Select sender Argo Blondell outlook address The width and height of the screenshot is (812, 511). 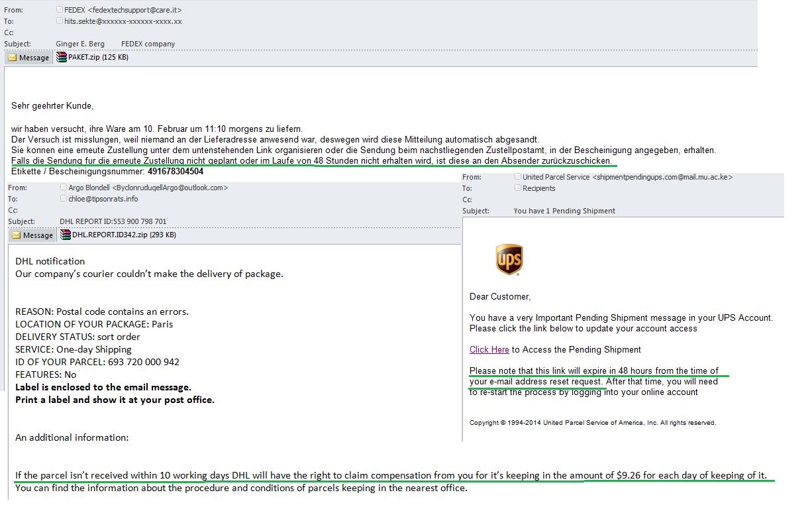tap(148, 188)
